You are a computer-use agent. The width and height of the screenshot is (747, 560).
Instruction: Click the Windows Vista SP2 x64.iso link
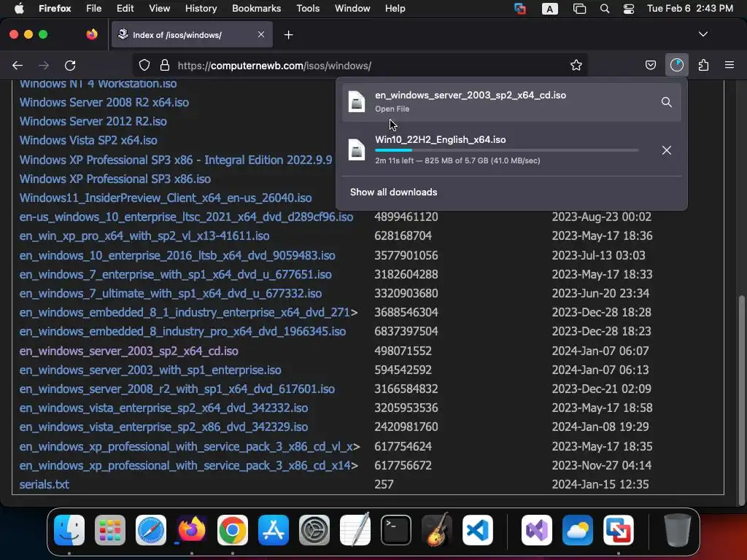88,141
